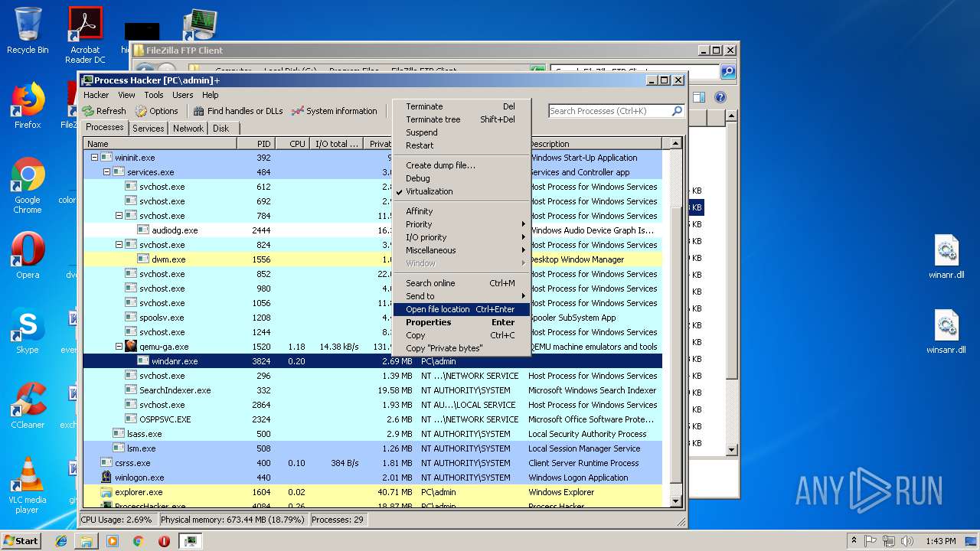Open Options in Process Hacker toolbar

156,111
